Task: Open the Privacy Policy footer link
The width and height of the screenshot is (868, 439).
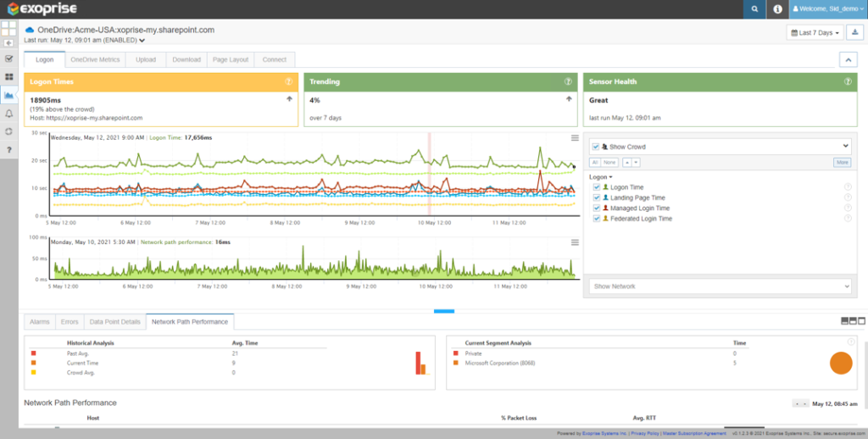Action: point(645,433)
